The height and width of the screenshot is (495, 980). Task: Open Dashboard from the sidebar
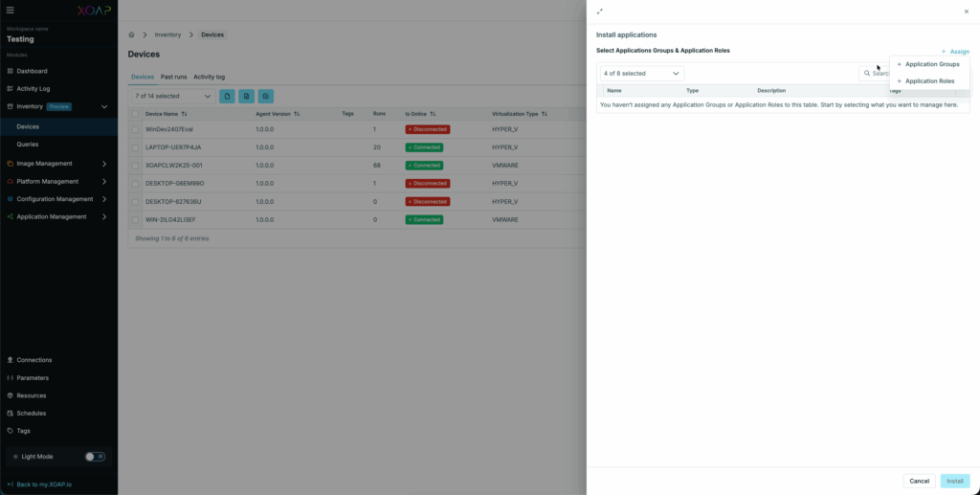[32, 71]
